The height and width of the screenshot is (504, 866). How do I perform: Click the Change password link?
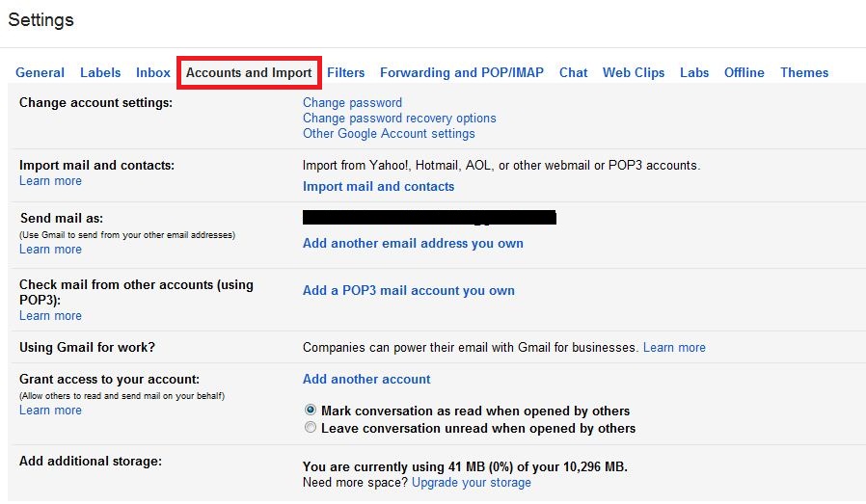[x=352, y=103]
